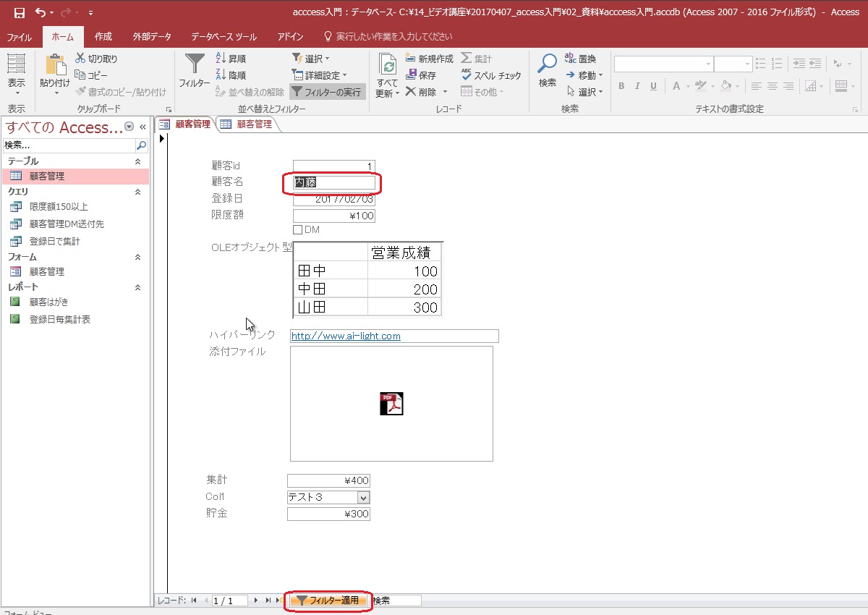Open the ファイル tab
This screenshot has height=615, width=868.
tap(20, 36)
